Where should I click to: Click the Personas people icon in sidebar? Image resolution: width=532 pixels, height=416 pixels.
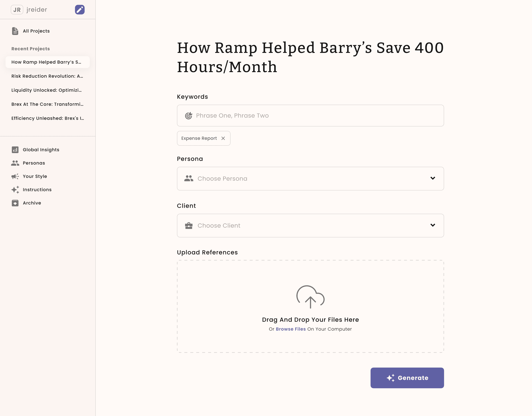tap(15, 163)
